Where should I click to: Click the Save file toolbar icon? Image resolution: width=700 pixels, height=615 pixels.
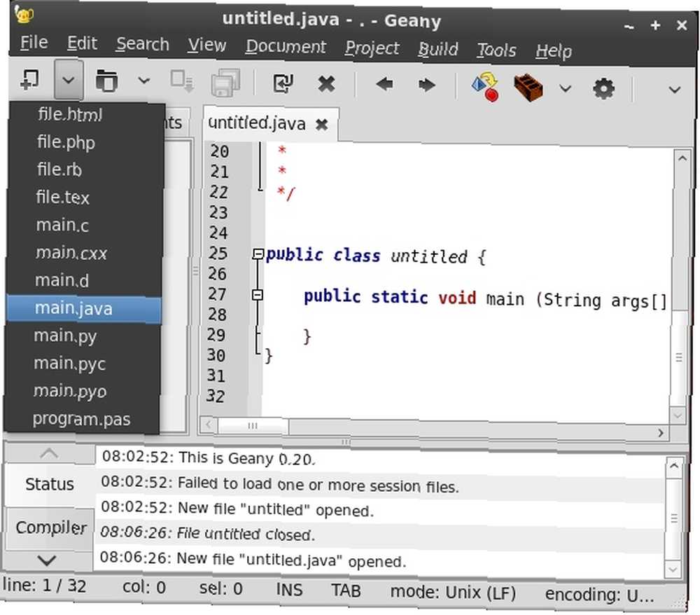coord(182,82)
